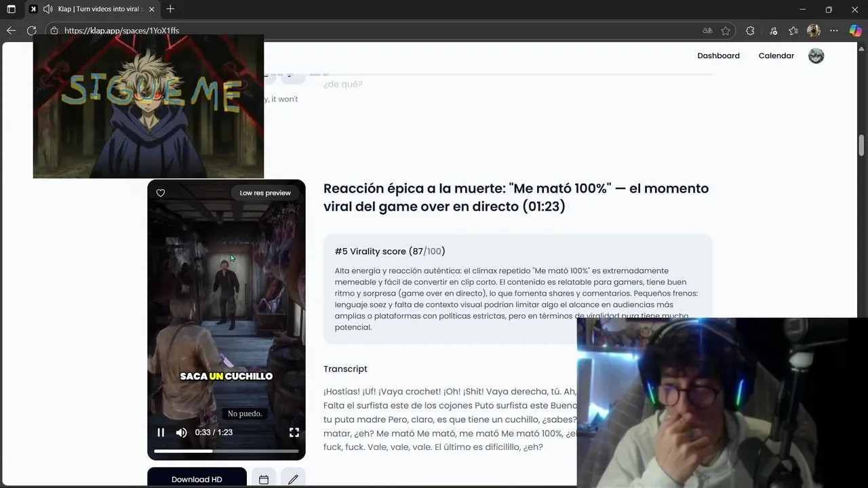
Task: Click the #5 Virality score text
Action: (390, 251)
